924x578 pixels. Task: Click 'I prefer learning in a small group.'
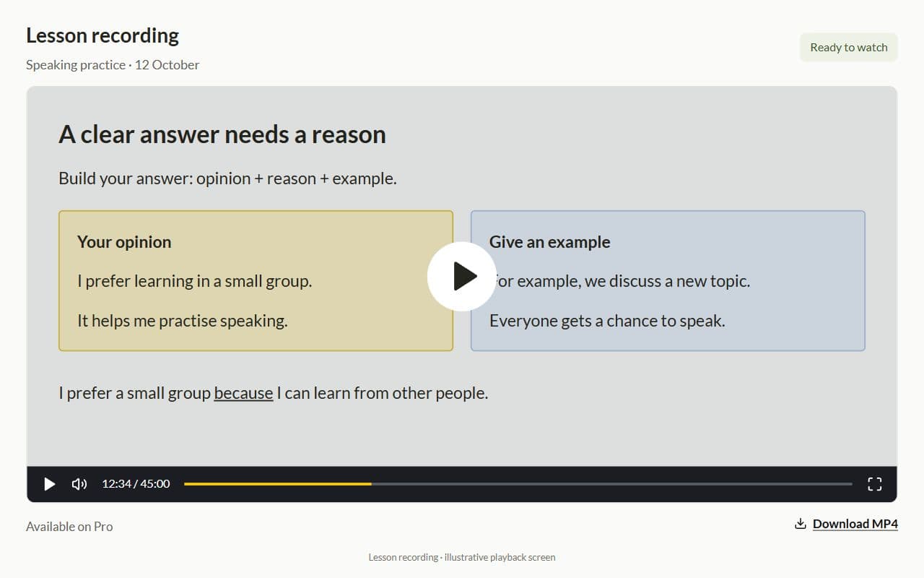[195, 281]
